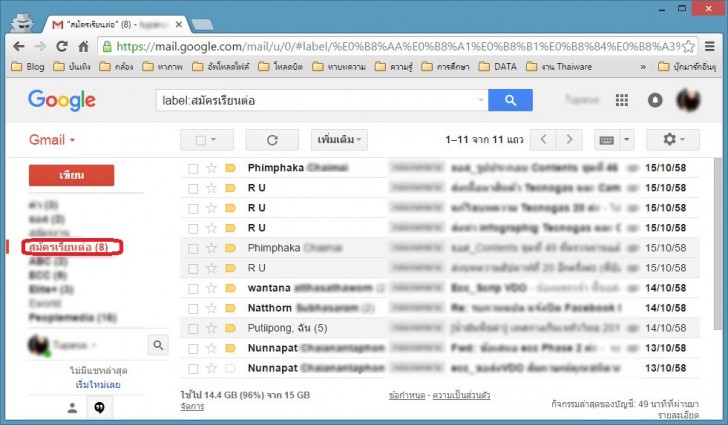Star the wantana email
Screen dimensions: 728x425
211,288
